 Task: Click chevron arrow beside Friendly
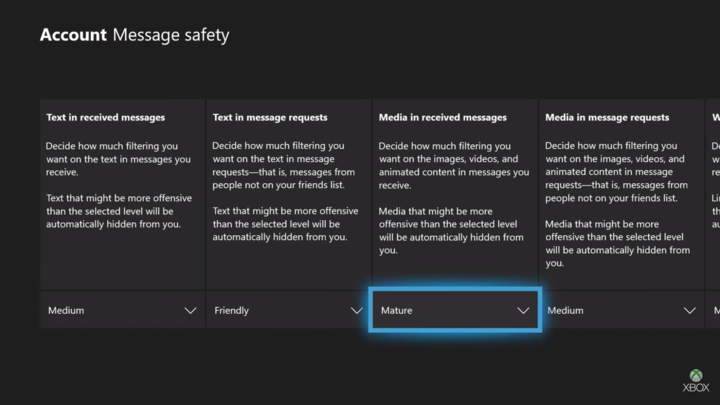pos(357,311)
